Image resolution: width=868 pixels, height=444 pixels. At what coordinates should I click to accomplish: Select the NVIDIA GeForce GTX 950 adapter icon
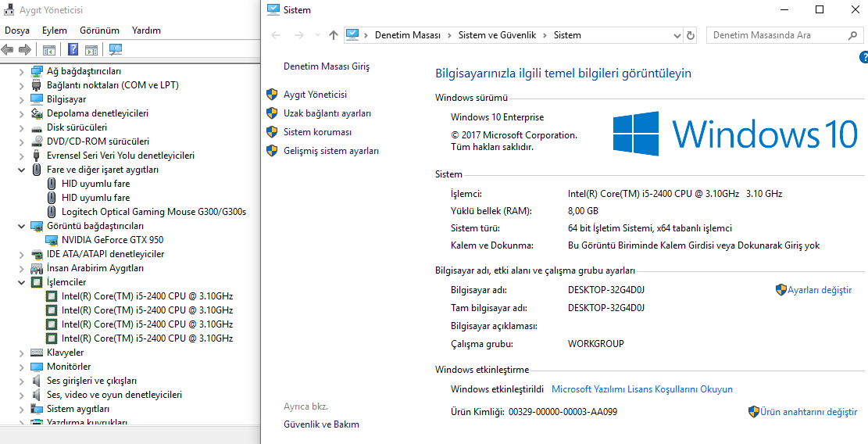pyautogui.click(x=52, y=240)
